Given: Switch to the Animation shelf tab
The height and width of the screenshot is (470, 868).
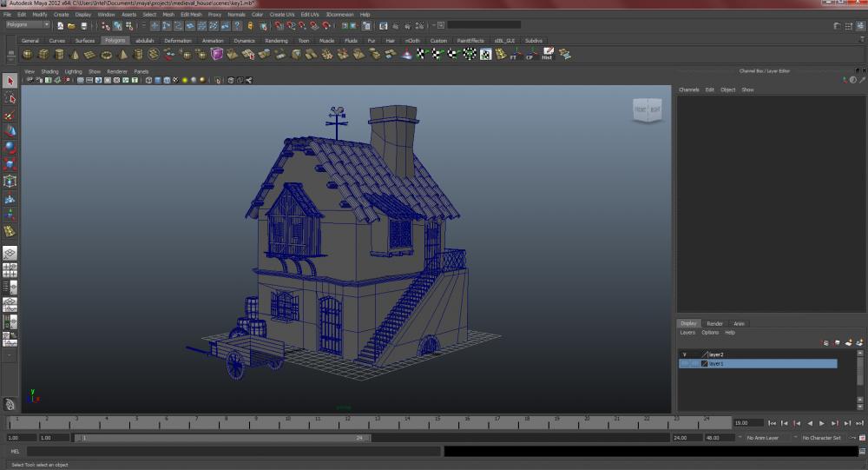Looking at the screenshot, I should point(213,41).
